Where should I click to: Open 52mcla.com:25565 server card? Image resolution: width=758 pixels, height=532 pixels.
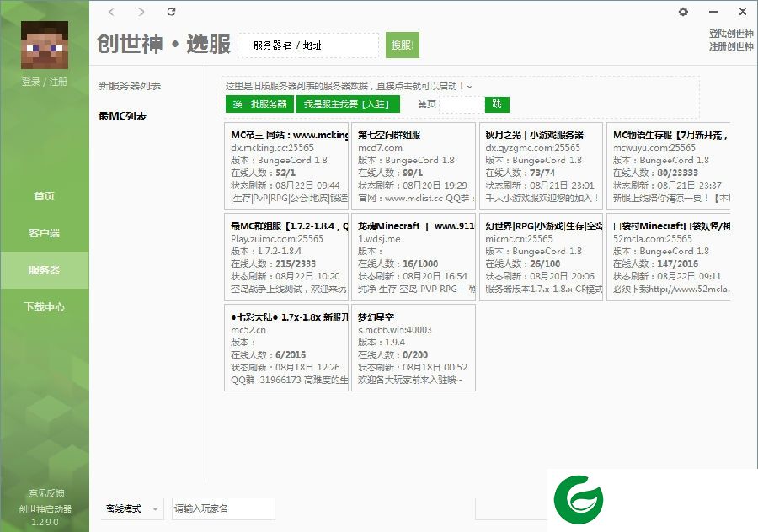(x=669, y=257)
